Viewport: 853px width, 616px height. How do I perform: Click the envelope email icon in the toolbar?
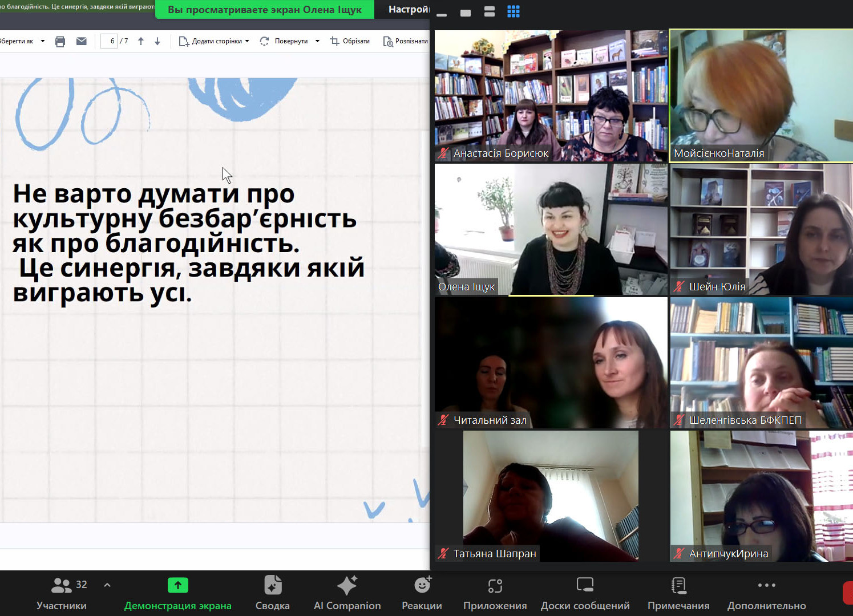click(x=82, y=41)
